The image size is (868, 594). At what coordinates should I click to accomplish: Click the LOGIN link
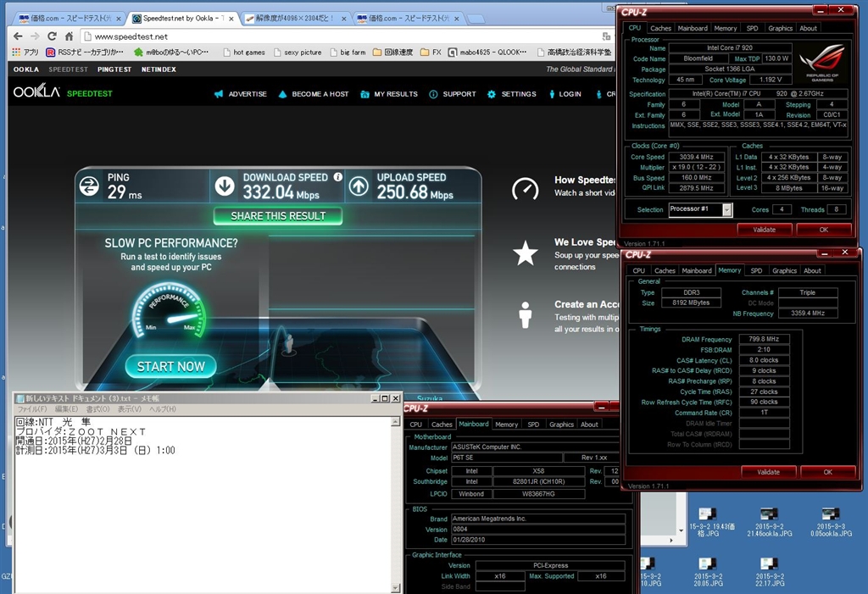(x=565, y=94)
